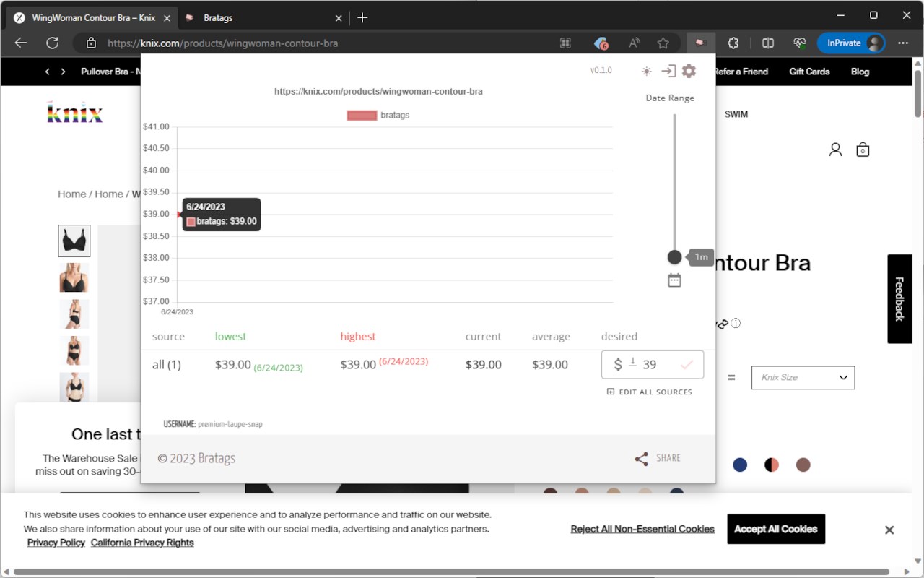Click the Bratags extension icon in toolbar
This screenshot has height=578, width=924.
[x=699, y=43]
